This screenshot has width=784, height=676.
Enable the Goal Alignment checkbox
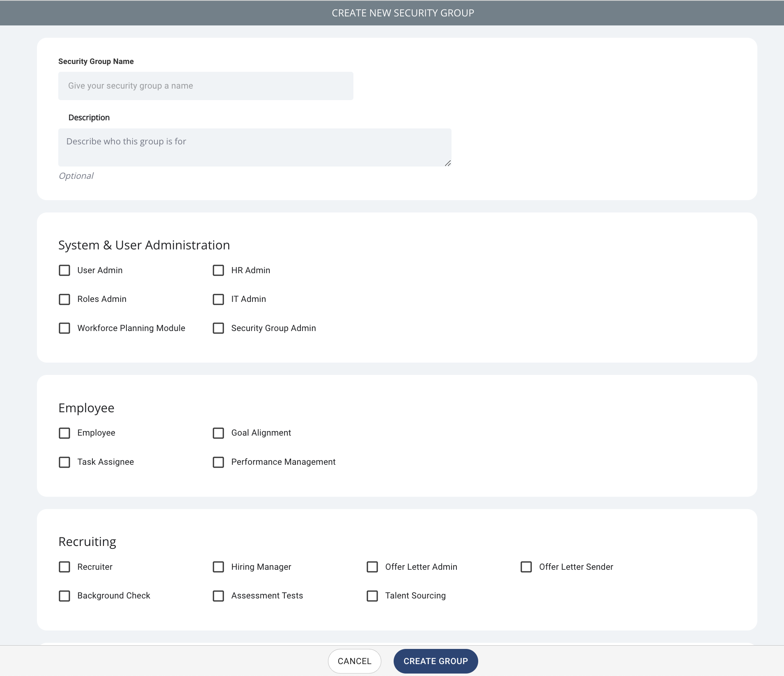218,433
